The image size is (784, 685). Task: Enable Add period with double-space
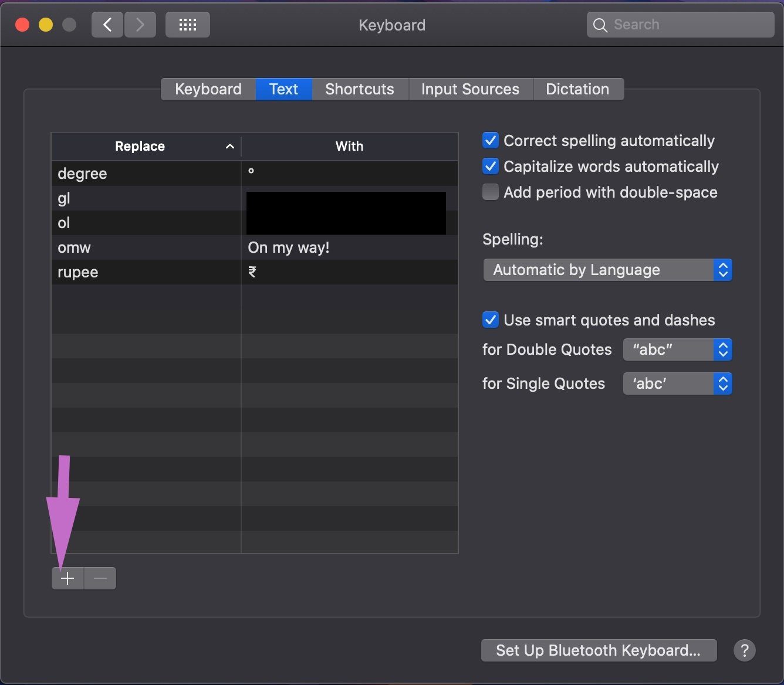coord(491,192)
